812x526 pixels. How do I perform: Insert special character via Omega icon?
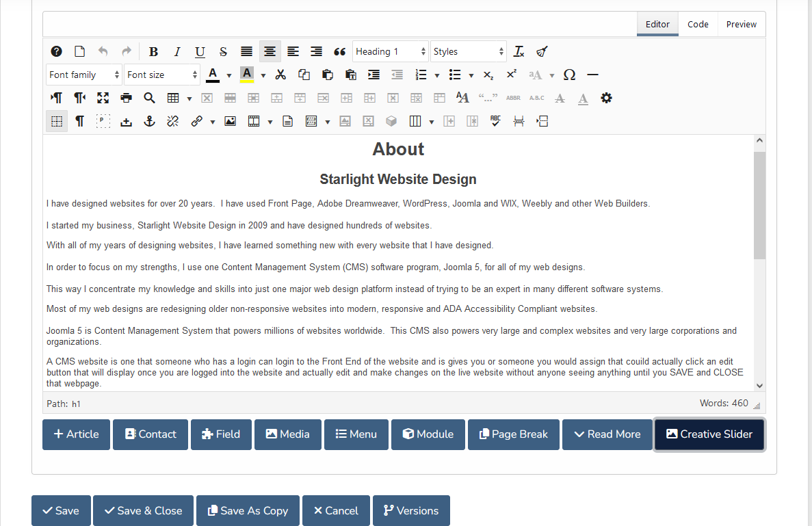pyautogui.click(x=570, y=75)
